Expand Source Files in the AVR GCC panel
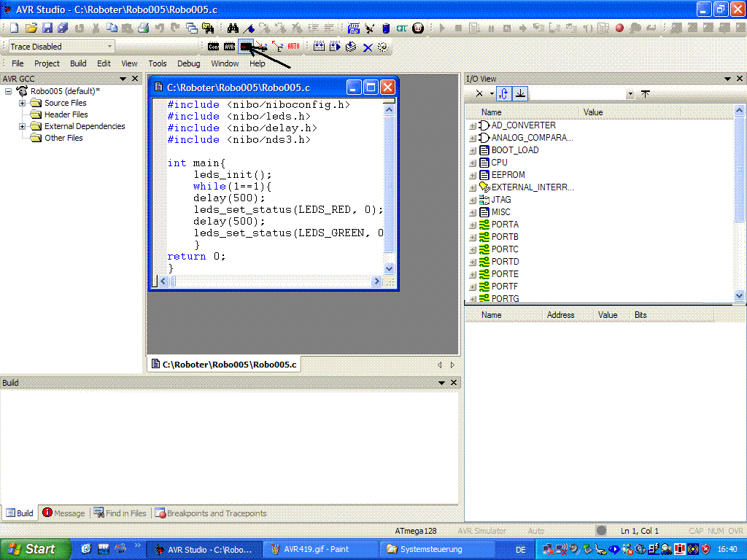747x560 pixels. (22, 103)
